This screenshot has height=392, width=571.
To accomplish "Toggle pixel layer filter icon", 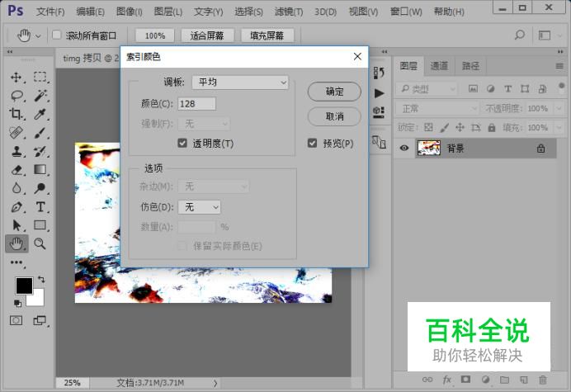I will coord(473,88).
